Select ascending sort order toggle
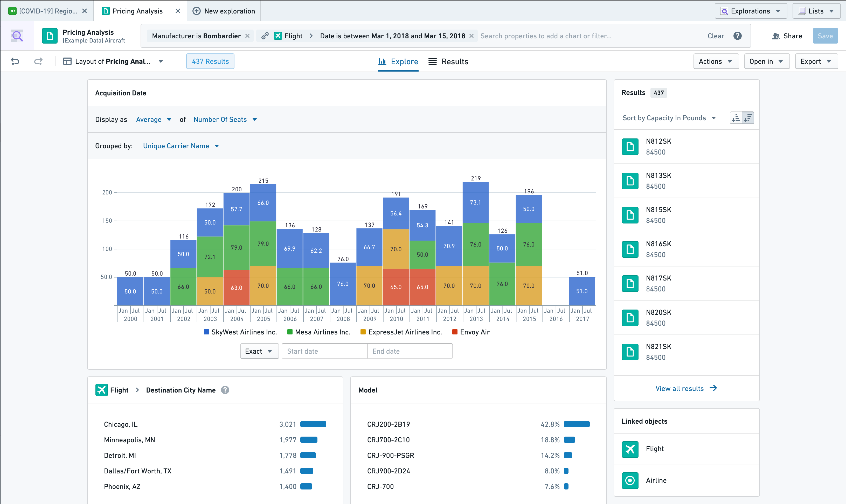The height and width of the screenshot is (504, 846). click(x=736, y=118)
